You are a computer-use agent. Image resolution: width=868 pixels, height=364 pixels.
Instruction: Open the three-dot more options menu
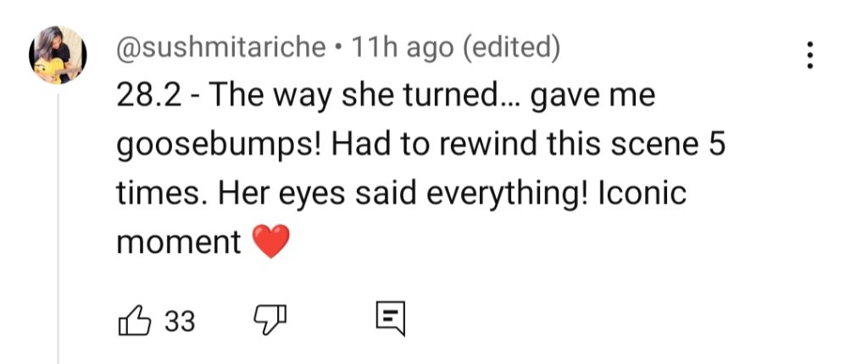point(810,55)
